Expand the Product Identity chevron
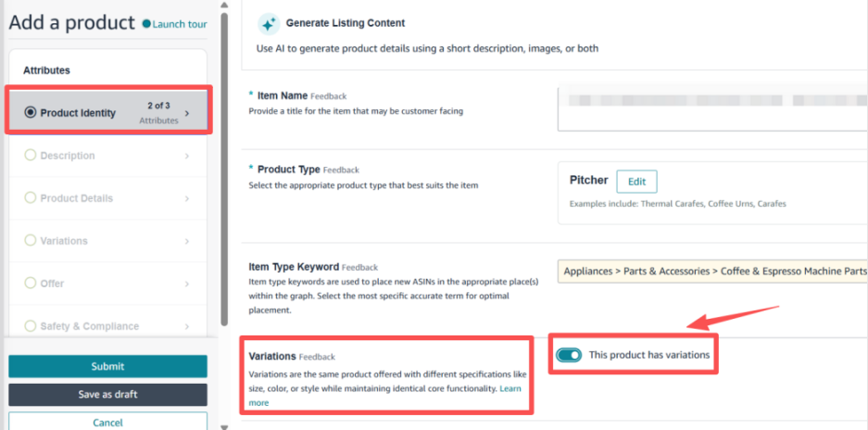The image size is (868, 430). tap(187, 113)
